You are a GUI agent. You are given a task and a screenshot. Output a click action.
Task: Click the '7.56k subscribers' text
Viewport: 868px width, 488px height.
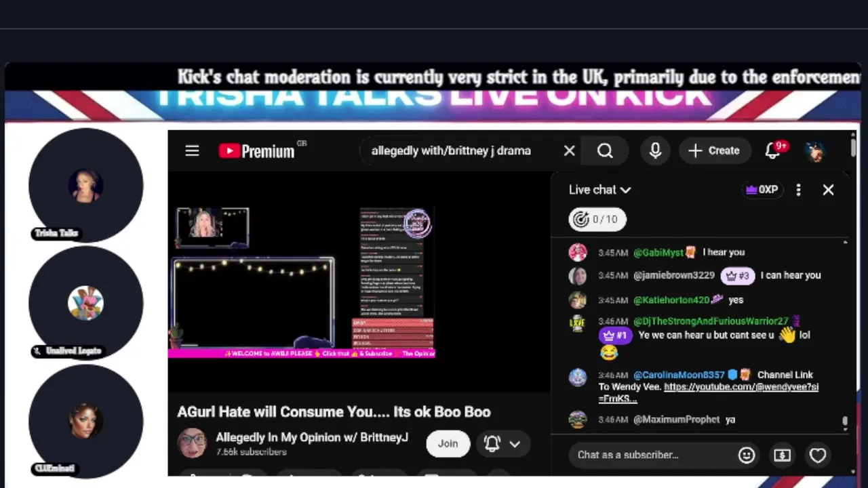coord(251,452)
